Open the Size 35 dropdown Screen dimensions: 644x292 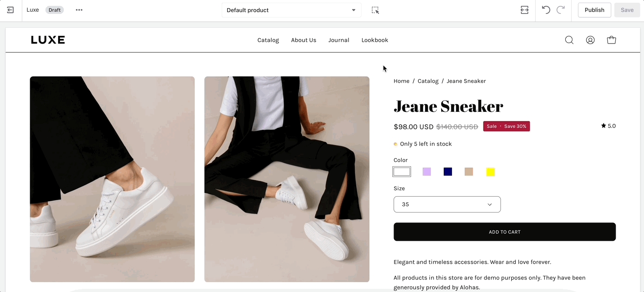[x=447, y=204]
